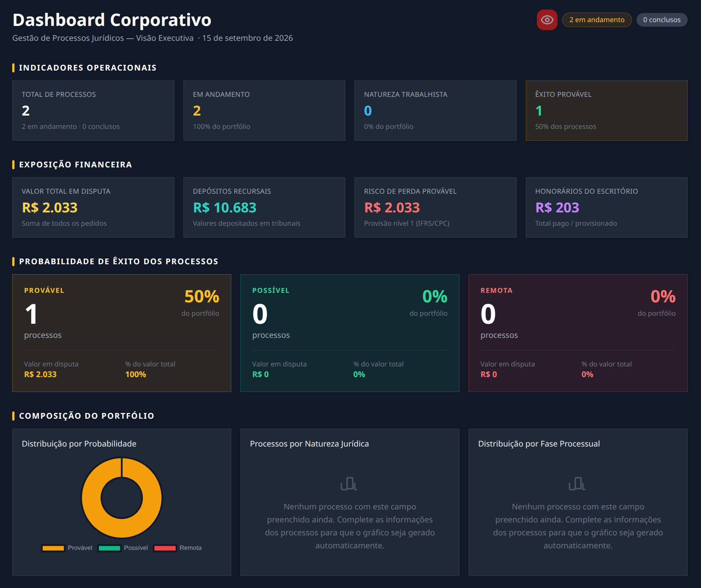The image size is (701, 588).
Task: Click the empty chart icon under Natureza Jurídica
Action: click(x=349, y=484)
